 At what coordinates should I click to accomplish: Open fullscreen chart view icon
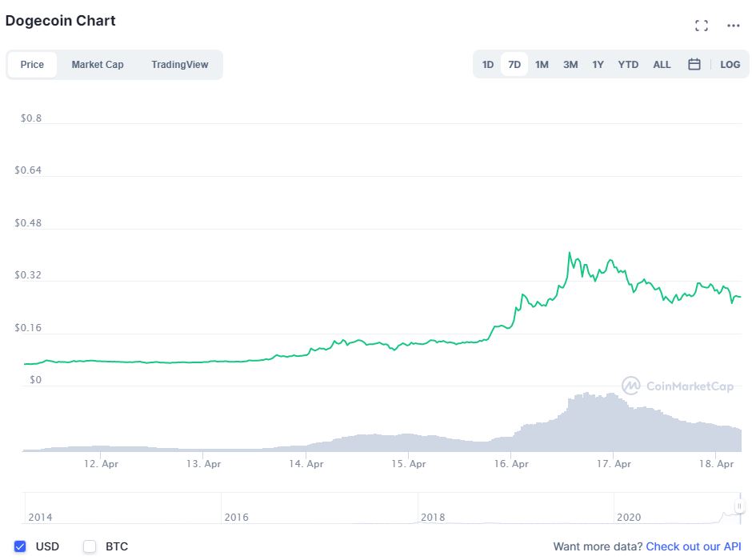(702, 26)
